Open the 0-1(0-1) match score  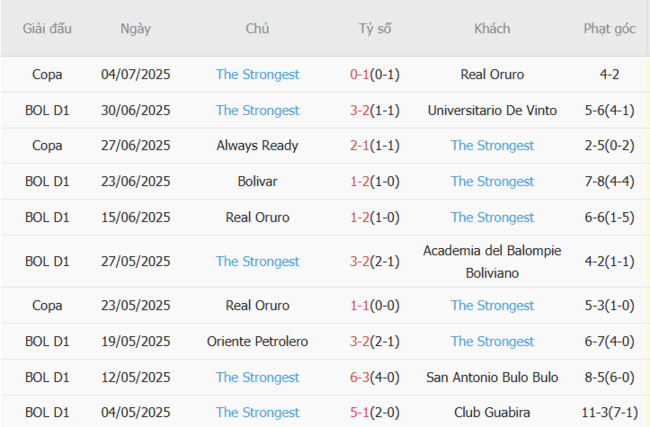tap(375, 74)
